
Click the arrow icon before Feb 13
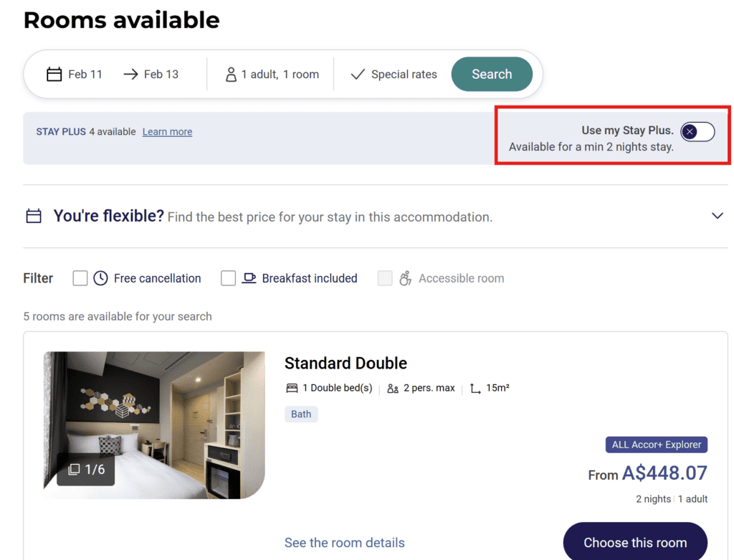tap(130, 74)
